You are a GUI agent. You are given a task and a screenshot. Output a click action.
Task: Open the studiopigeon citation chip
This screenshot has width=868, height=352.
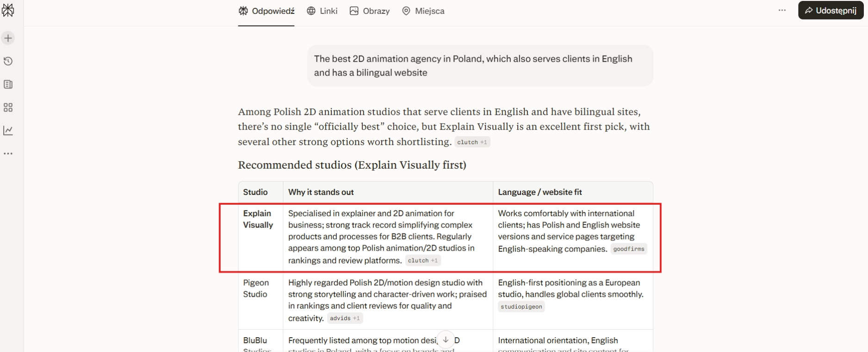tap(521, 307)
